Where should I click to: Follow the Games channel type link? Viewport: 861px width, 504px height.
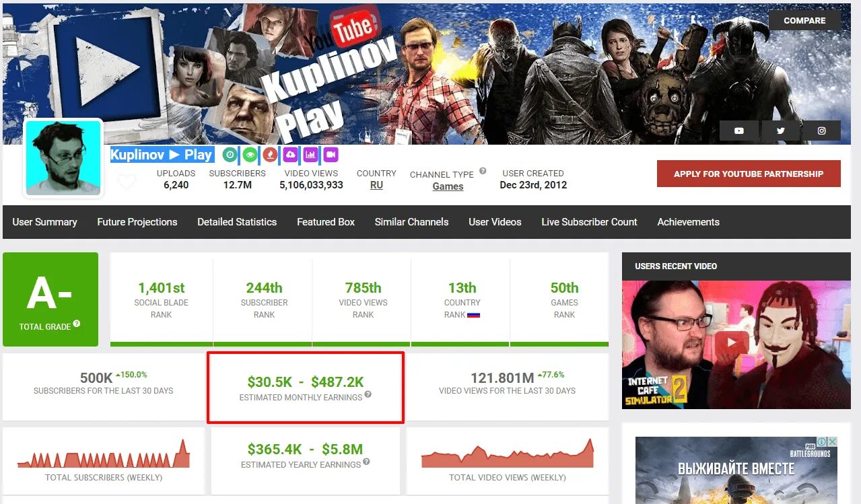(448, 186)
